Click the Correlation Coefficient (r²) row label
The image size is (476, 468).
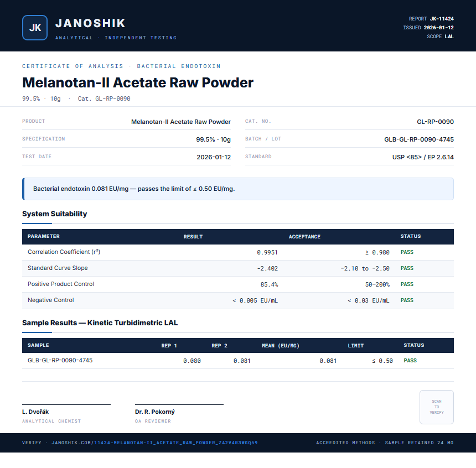[64, 252]
